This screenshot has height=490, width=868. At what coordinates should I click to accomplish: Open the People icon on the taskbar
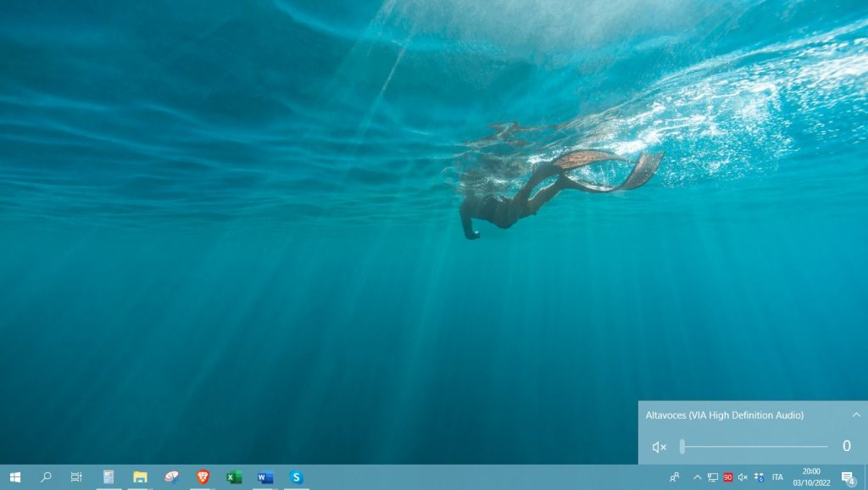point(675,477)
